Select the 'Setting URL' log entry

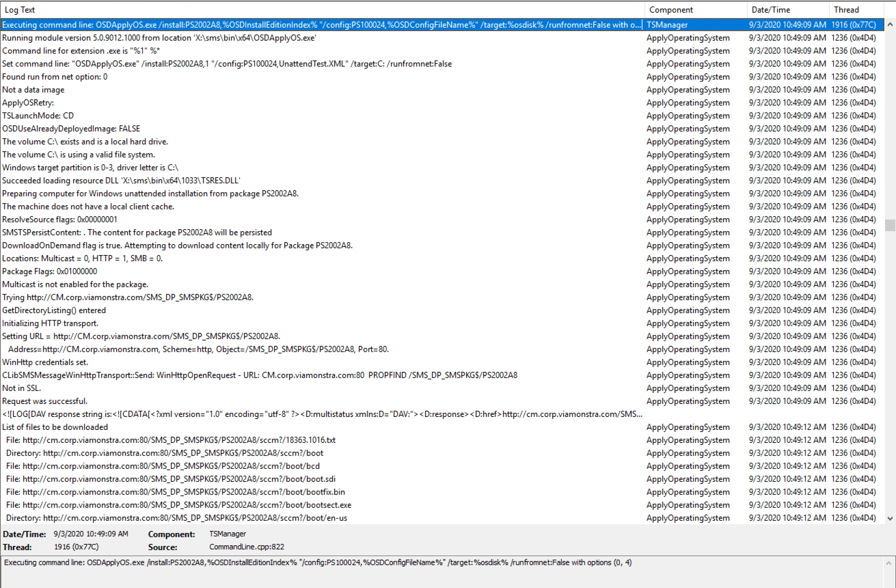click(x=141, y=336)
